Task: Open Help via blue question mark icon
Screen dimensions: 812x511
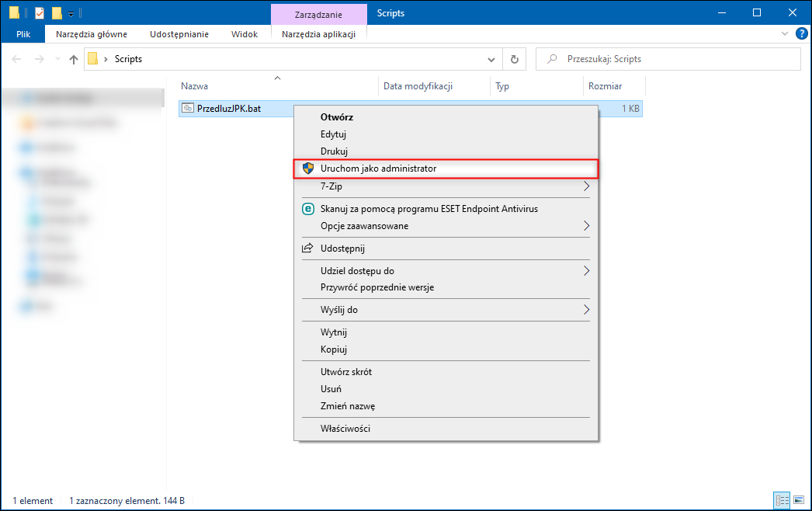Action: pyautogui.click(x=800, y=34)
